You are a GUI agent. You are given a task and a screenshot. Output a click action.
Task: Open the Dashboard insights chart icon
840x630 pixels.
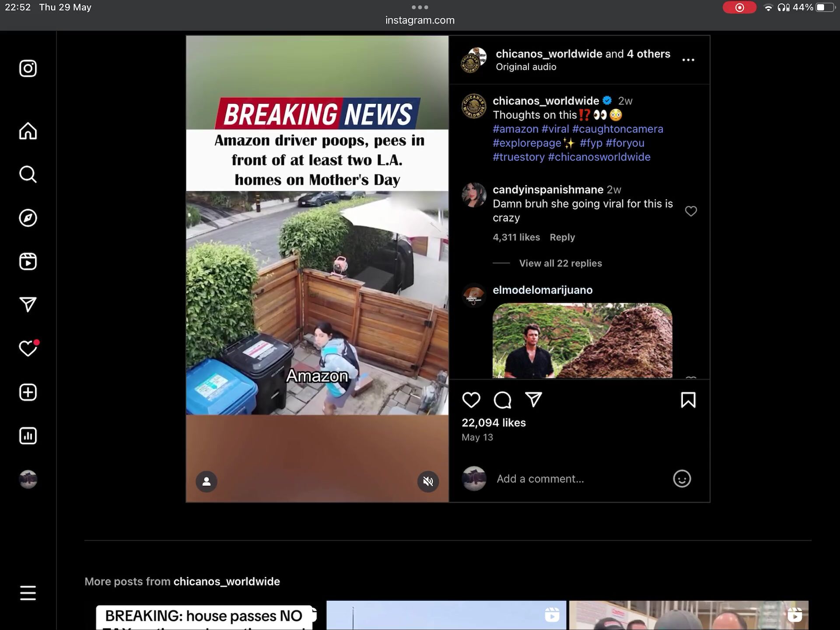(28, 436)
